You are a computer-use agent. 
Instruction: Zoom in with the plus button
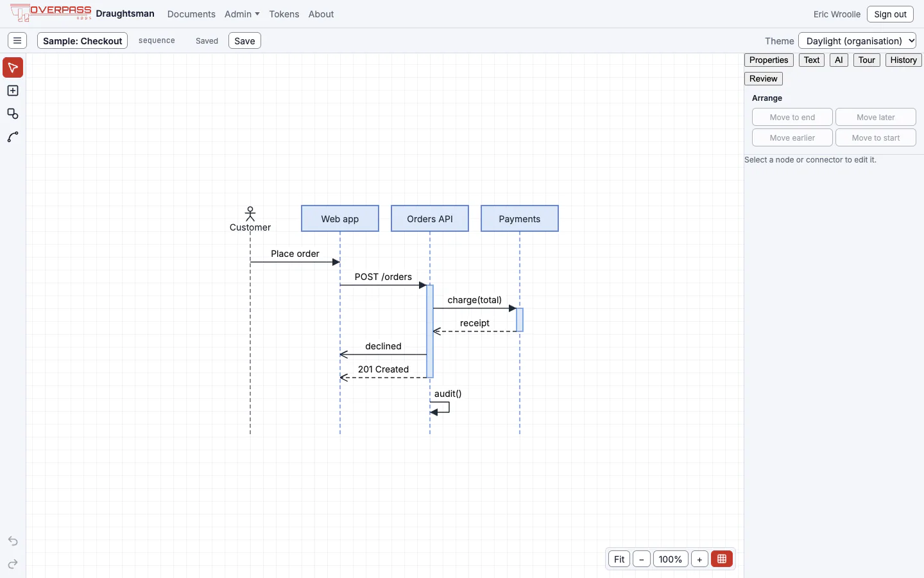click(x=699, y=559)
